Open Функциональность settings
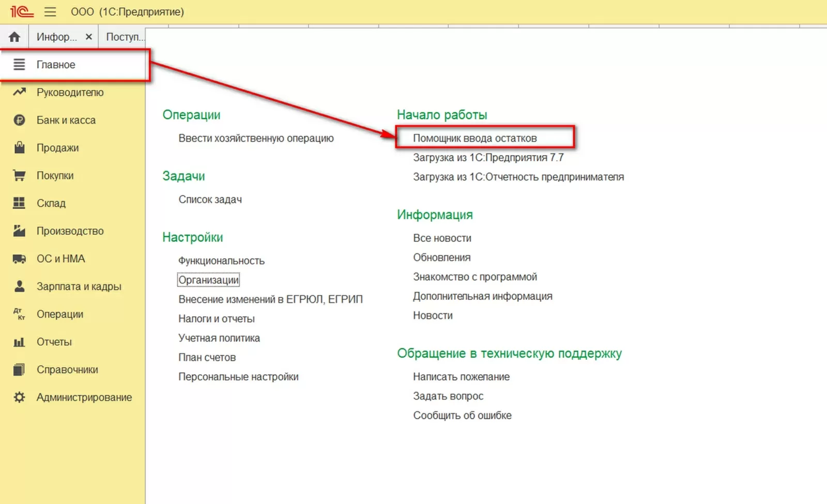This screenshot has width=827, height=504. click(221, 261)
